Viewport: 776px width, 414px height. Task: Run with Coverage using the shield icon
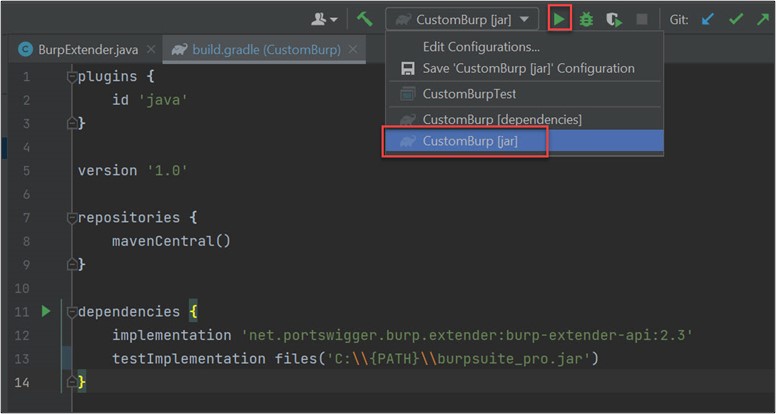(613, 19)
